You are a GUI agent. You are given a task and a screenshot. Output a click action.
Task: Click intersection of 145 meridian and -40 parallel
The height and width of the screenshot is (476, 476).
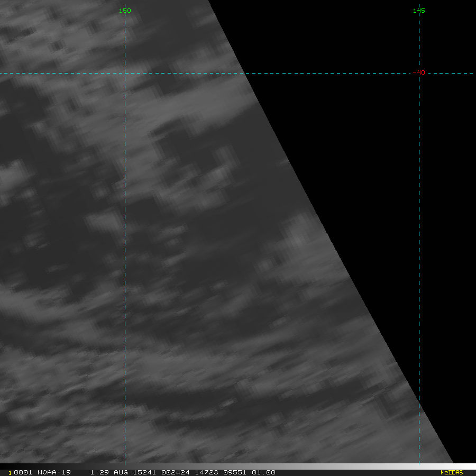coord(419,73)
